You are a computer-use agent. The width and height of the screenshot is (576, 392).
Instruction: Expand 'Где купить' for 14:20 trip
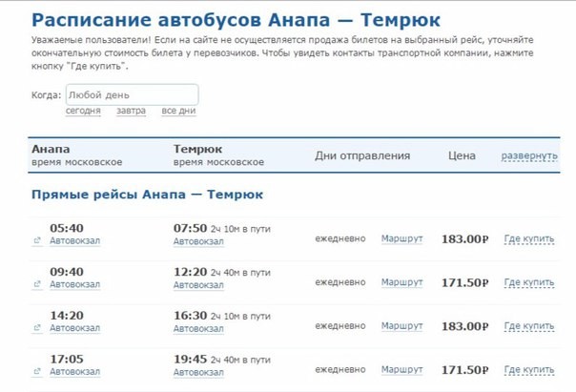(529, 326)
